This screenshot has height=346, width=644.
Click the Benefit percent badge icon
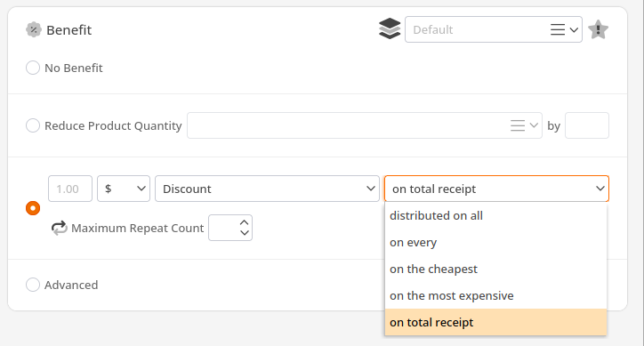click(34, 29)
